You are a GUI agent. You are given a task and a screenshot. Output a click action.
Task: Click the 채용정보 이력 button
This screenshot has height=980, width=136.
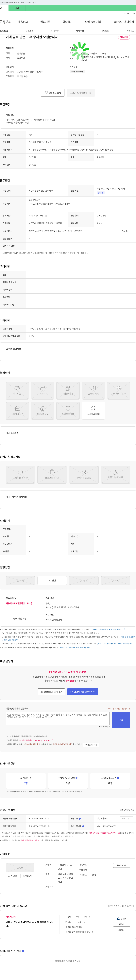[122, 866]
